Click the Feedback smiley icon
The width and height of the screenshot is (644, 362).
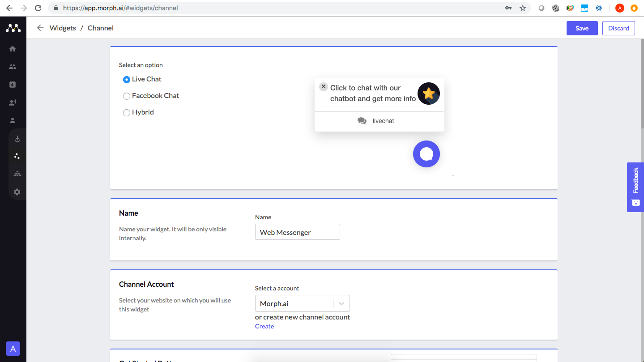tap(635, 203)
